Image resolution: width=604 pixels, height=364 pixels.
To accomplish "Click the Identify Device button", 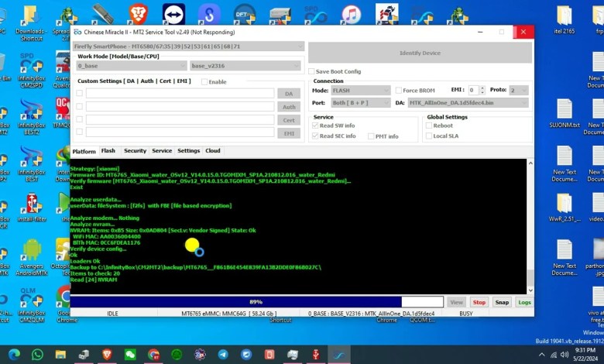I will [x=420, y=53].
